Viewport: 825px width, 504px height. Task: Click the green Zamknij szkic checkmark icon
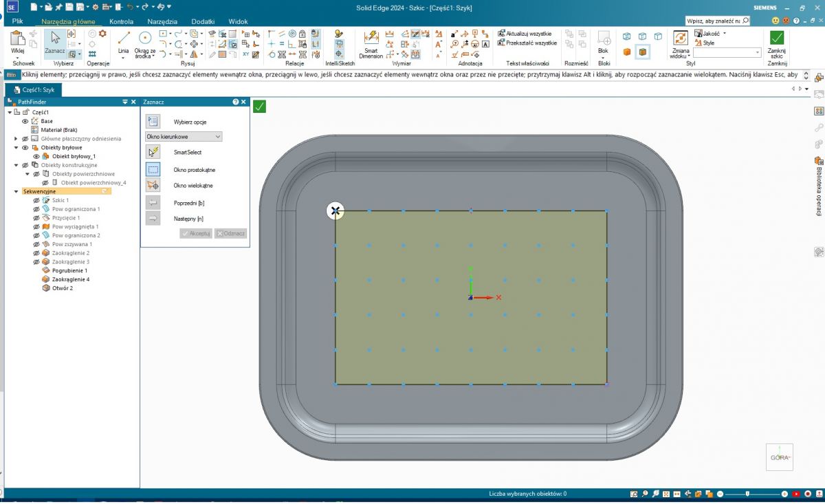click(777, 38)
